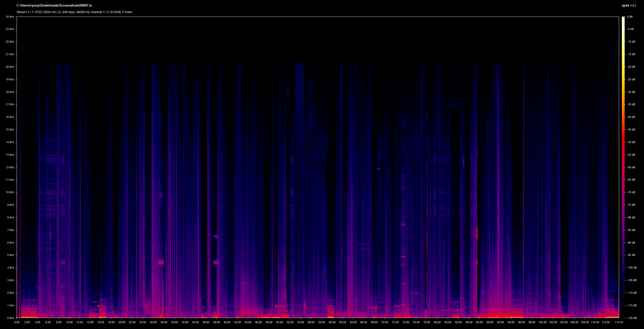This screenshot has width=644, height=329.
Task: Click the 100:00 time axis label
Action: [x=542, y=322]
